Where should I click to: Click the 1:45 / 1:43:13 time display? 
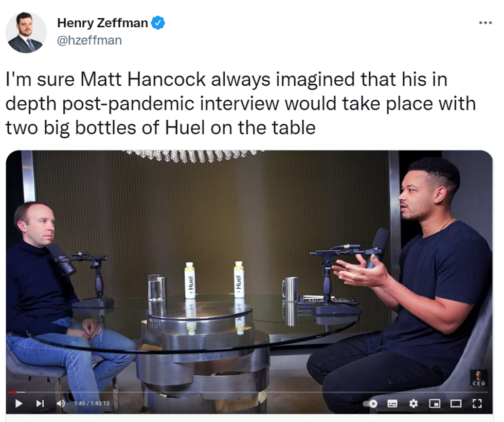tap(92, 403)
